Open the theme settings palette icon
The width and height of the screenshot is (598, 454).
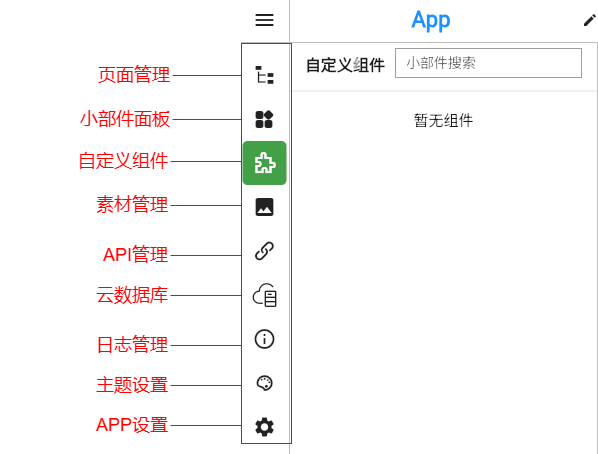(264, 383)
